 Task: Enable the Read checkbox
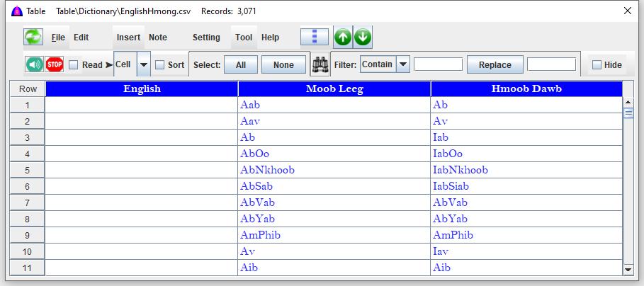coord(74,65)
